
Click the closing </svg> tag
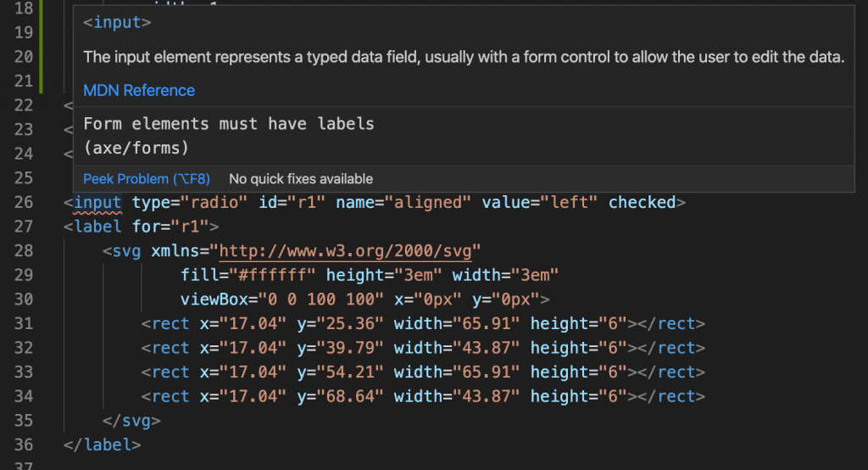point(131,421)
